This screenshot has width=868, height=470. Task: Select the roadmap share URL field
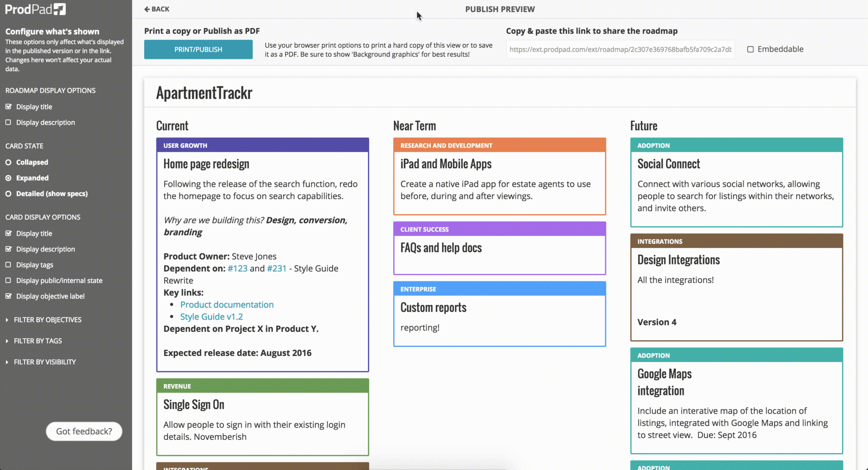tap(620, 49)
